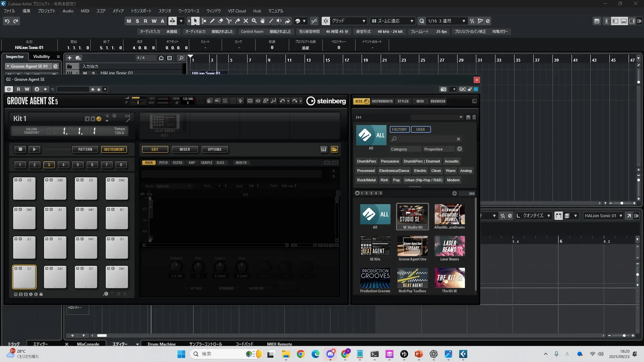Image resolution: width=644 pixels, height=362 pixels.
Task: Enable the USER filter button
Action: click(x=421, y=129)
